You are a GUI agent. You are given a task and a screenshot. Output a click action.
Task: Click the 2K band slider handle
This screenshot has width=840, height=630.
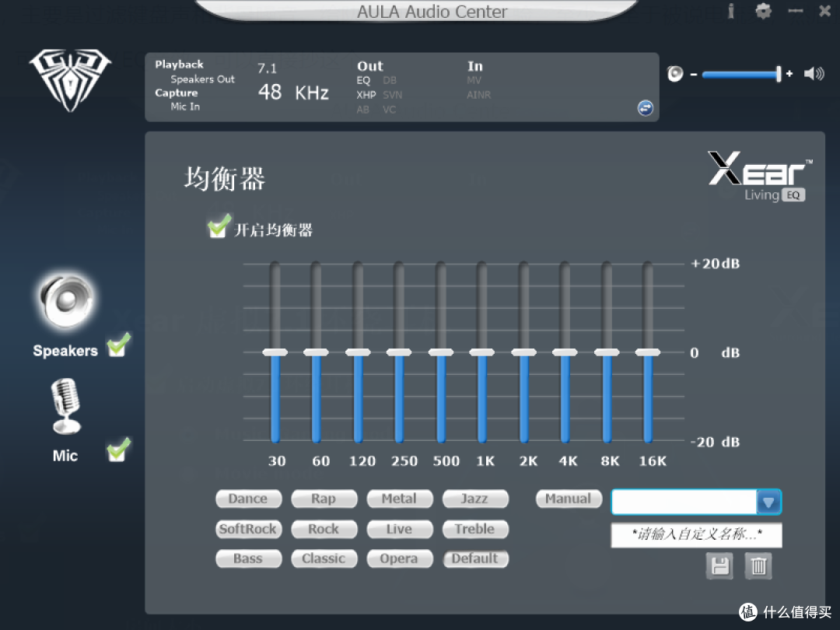point(524,352)
